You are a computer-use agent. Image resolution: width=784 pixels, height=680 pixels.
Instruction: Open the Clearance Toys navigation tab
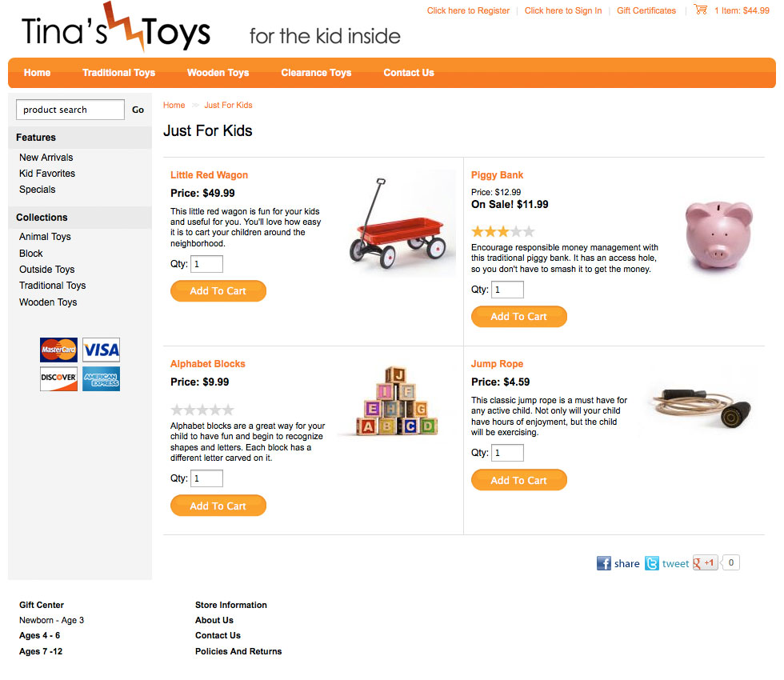[x=316, y=73]
